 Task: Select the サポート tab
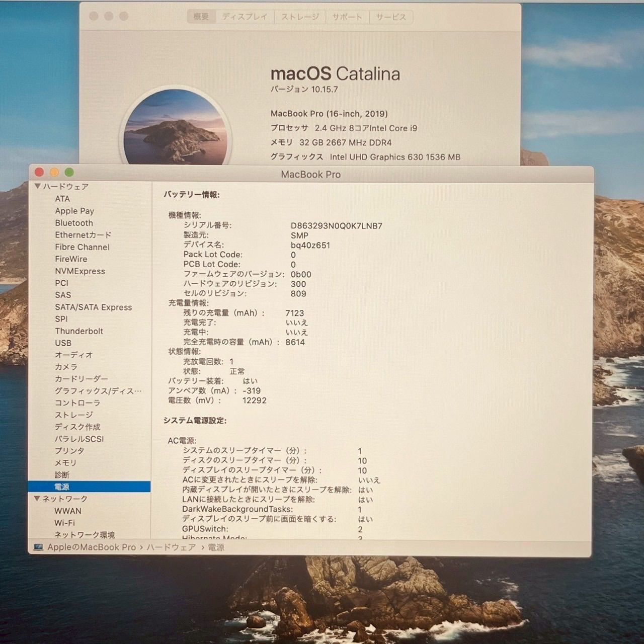point(347,16)
